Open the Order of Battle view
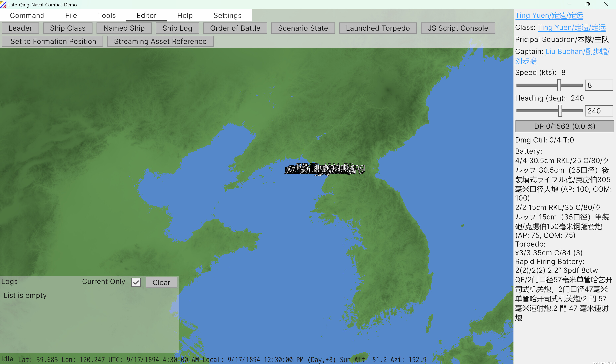 click(235, 28)
